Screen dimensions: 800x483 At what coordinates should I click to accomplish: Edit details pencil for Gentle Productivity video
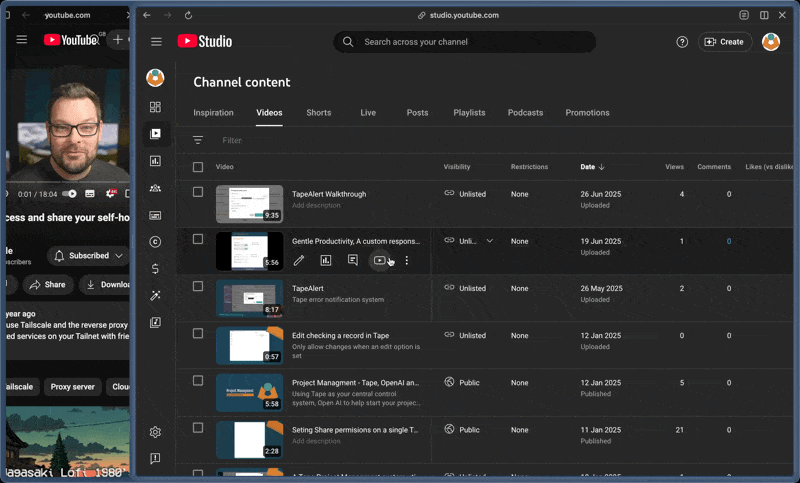(299, 261)
